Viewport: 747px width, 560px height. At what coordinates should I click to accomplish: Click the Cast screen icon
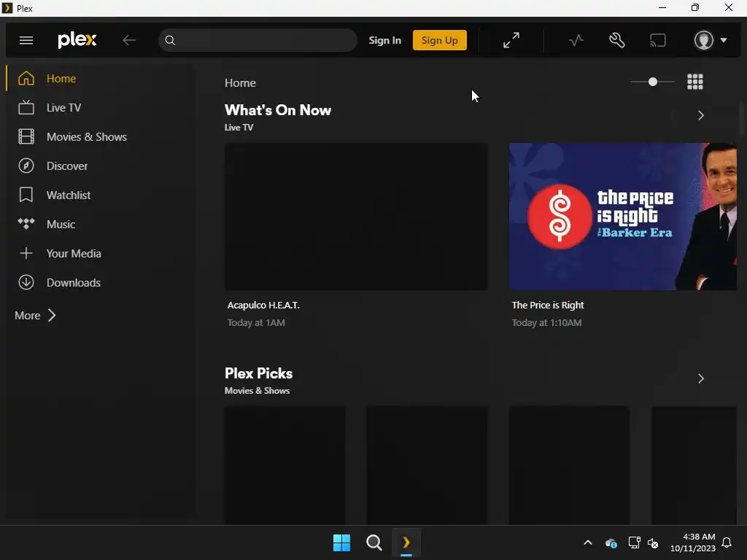click(658, 41)
